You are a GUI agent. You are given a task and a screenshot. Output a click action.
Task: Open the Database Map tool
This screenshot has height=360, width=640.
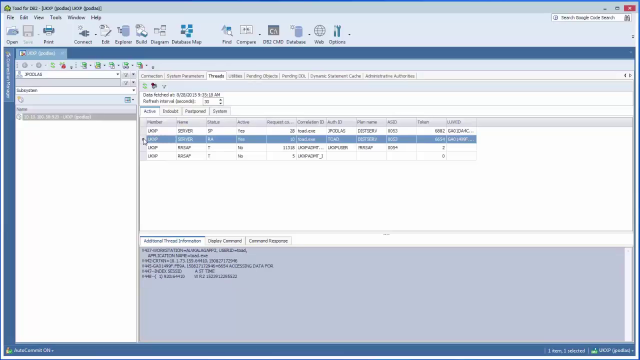click(187, 34)
